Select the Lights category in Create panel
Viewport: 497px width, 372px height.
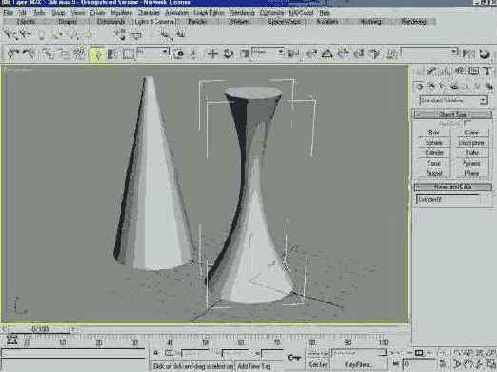[443, 86]
